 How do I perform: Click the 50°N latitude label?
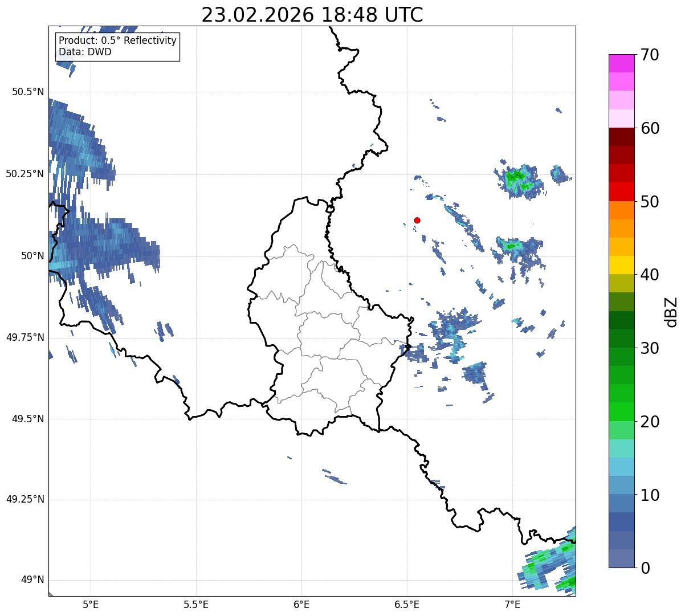[32, 256]
